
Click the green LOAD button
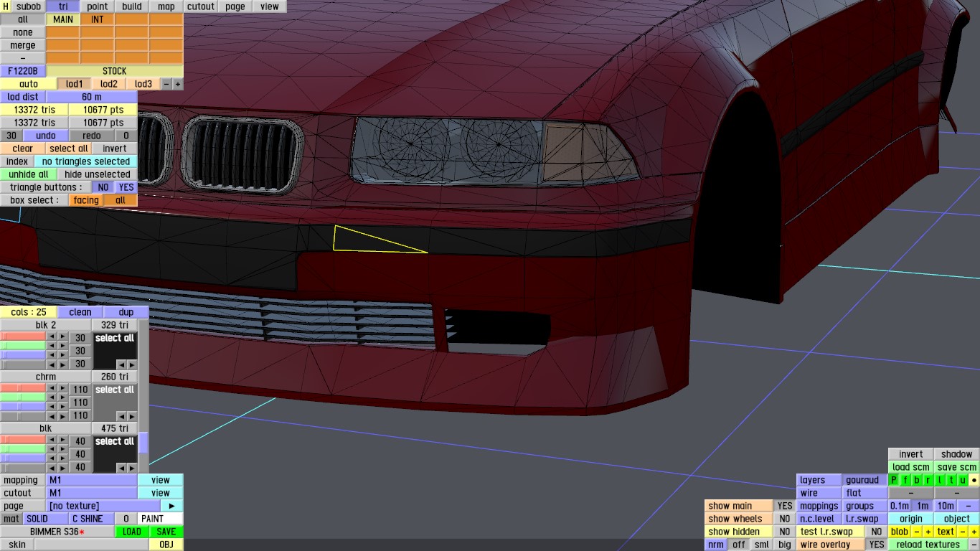[x=132, y=532]
